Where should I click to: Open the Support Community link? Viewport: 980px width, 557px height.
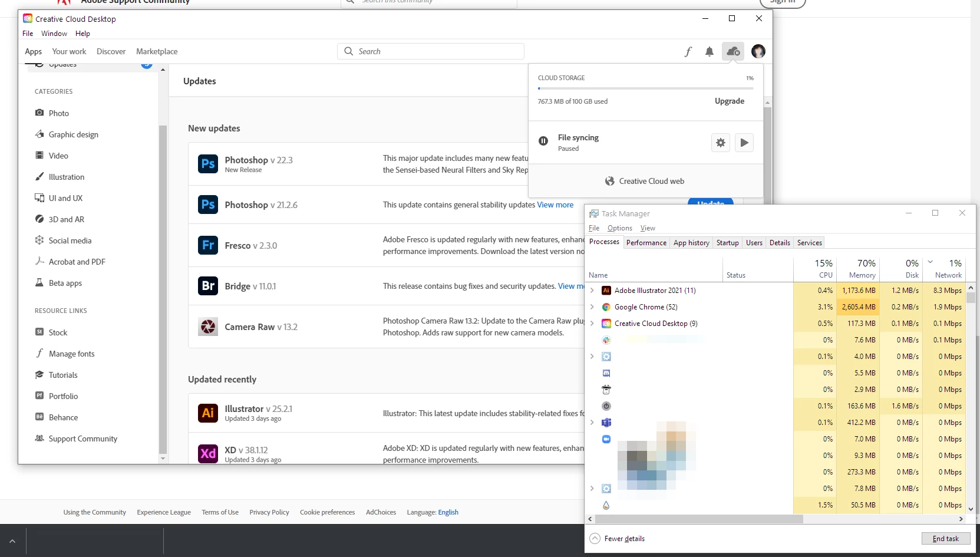click(x=76, y=439)
